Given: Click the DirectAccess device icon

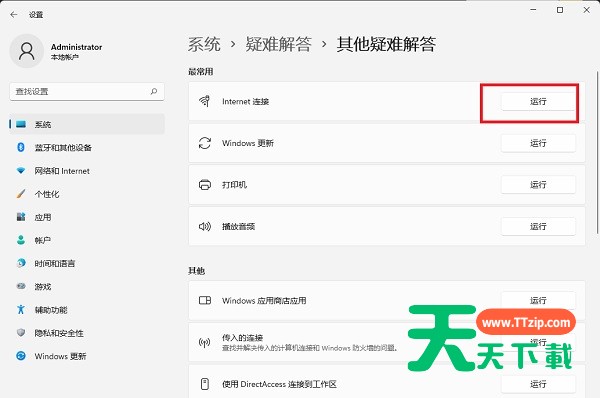Looking at the screenshot, I should tap(205, 384).
